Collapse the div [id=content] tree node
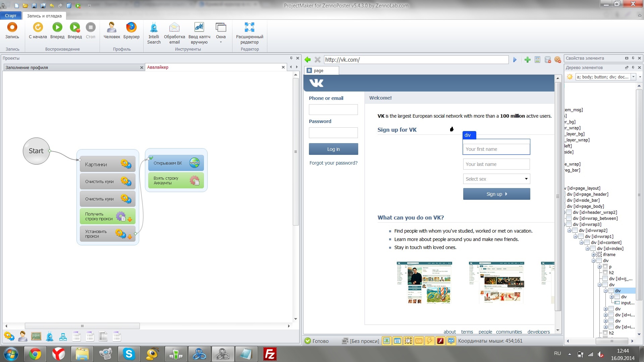The height and width of the screenshot is (362, 644). pos(581,242)
